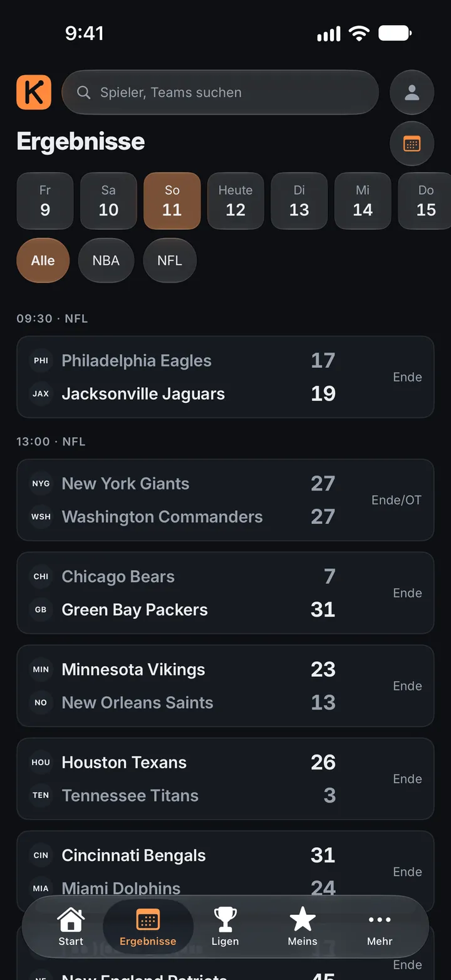Viewport: 451px width, 980px height.
Task: Select Friday 9 date
Action: coord(45,201)
